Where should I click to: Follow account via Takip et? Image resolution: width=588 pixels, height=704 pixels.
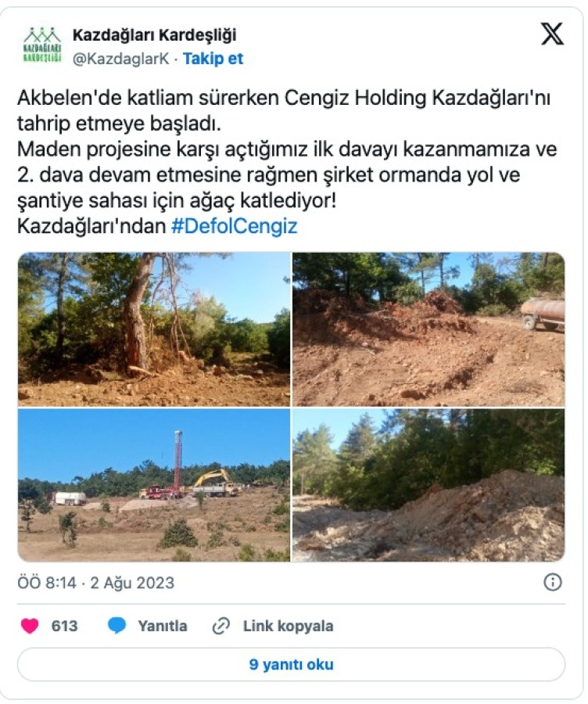(213, 59)
